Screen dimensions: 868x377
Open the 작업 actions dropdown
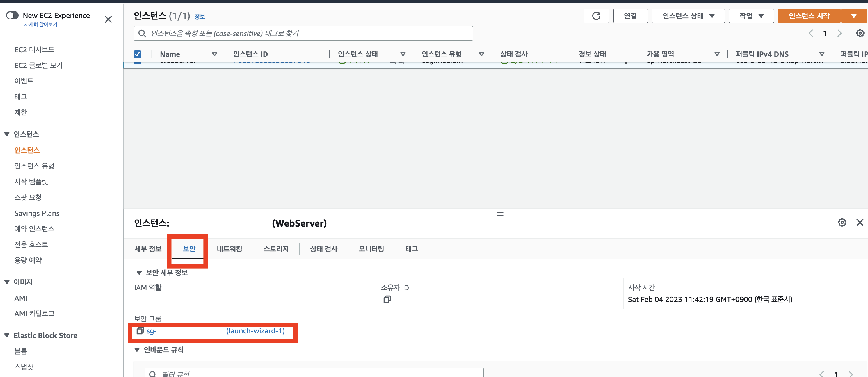click(751, 16)
